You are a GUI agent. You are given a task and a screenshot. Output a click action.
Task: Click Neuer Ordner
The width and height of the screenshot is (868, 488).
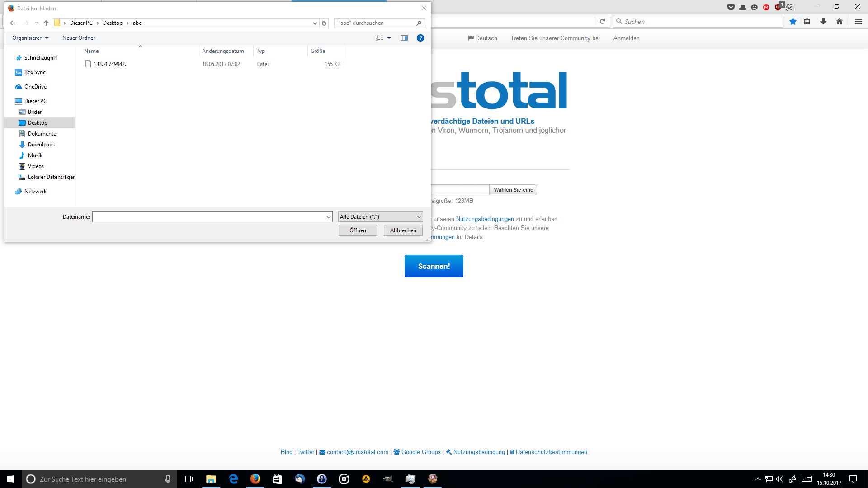coord(79,38)
